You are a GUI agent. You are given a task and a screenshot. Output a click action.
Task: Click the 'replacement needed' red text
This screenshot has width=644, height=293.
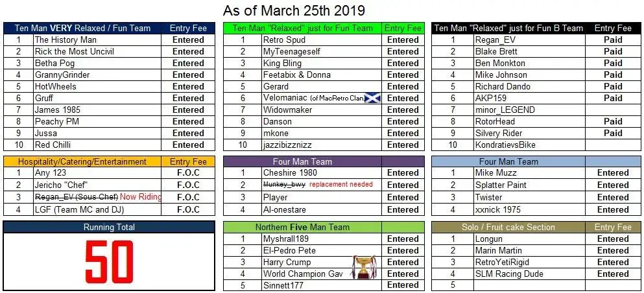341,185
